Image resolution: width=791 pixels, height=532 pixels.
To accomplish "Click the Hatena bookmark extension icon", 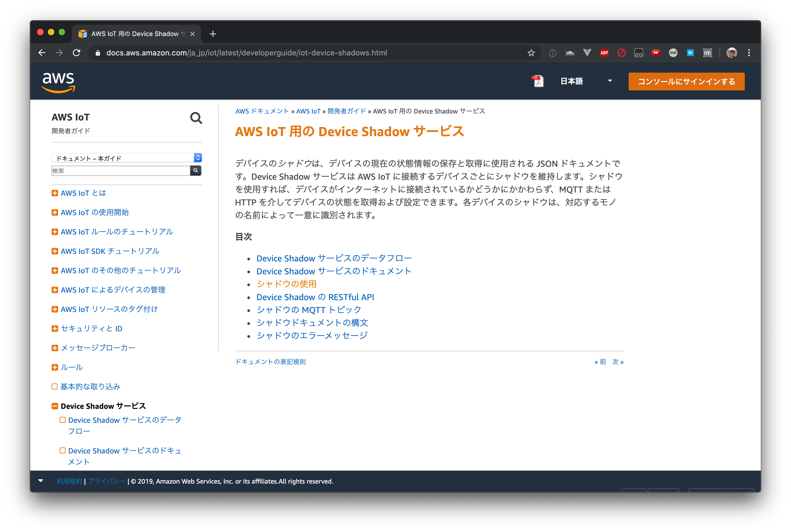I will pyautogui.click(x=690, y=53).
